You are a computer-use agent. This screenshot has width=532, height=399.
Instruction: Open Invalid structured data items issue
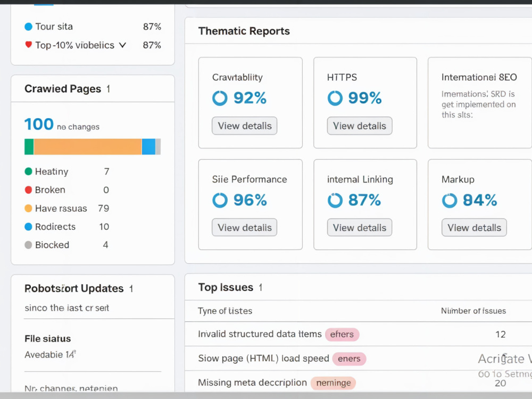260,334
